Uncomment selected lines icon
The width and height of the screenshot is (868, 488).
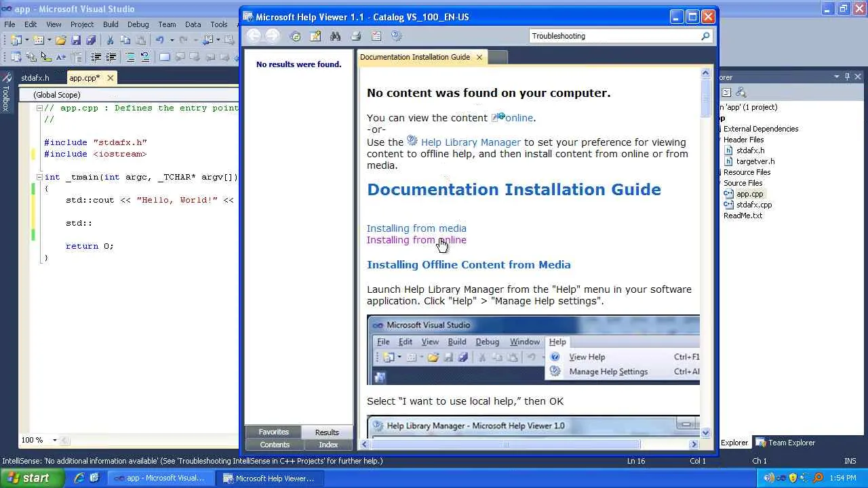pos(145,58)
